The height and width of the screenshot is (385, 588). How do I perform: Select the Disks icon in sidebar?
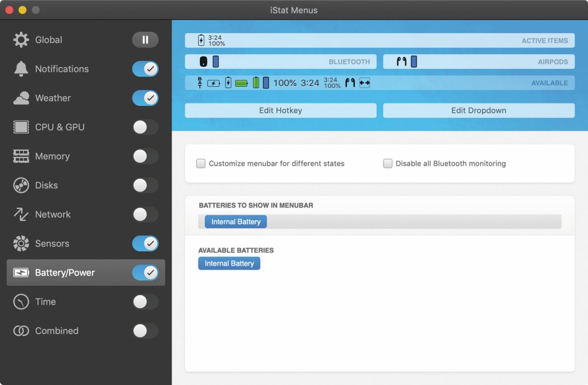[x=21, y=185]
